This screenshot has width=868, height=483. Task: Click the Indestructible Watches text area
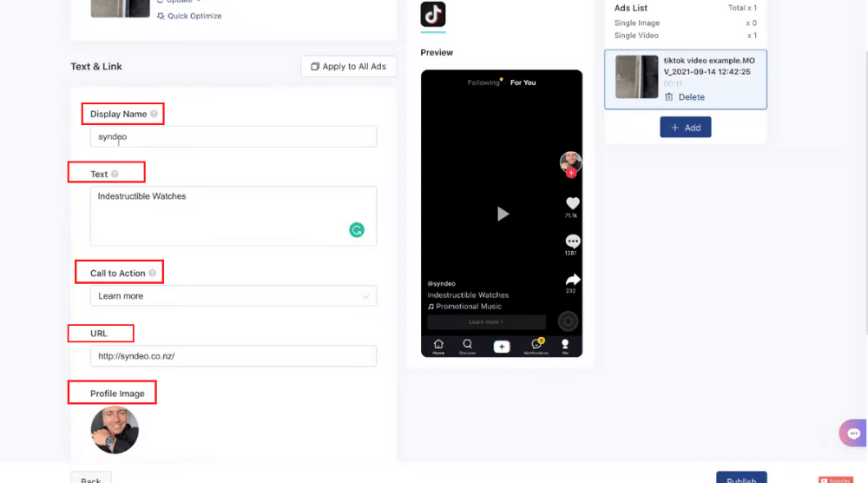pos(233,216)
